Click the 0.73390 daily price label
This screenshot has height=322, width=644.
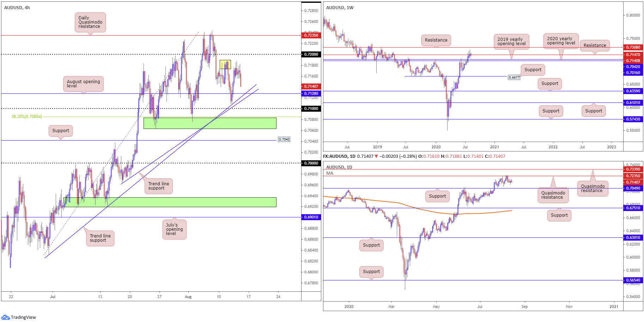633,169
